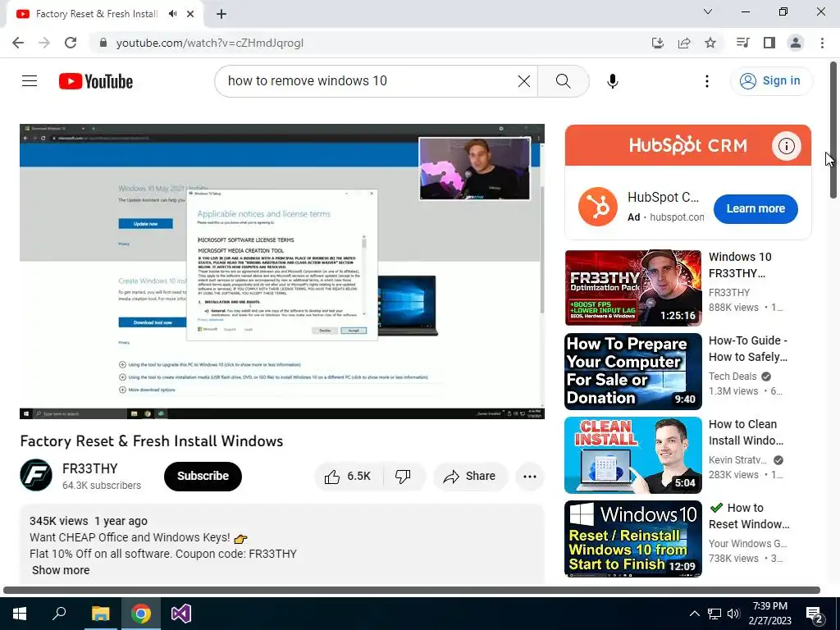Screen dimensions: 840x630
Task: Clear the search query with the X
Action: coord(524,81)
